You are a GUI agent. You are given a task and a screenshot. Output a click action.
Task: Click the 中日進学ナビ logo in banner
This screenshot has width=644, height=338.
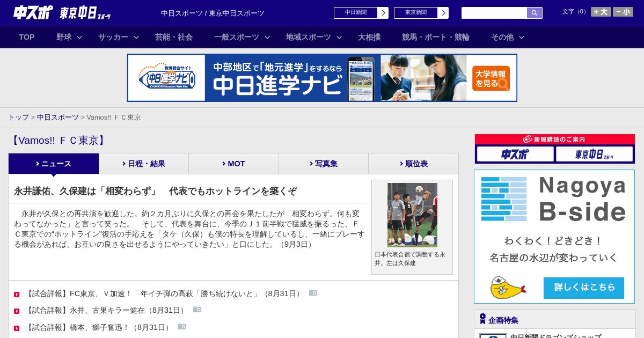point(167,78)
